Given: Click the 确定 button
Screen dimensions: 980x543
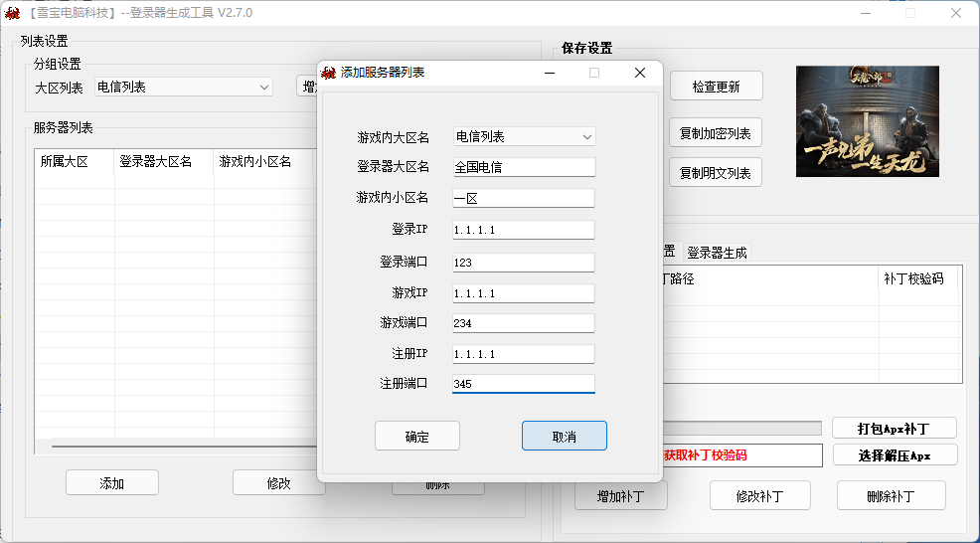Looking at the screenshot, I should [416, 436].
